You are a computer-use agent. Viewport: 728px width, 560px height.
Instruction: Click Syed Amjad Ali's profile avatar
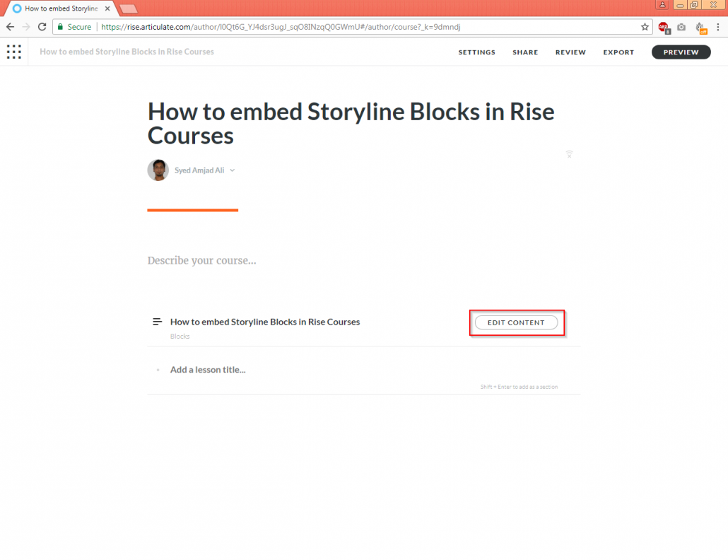point(158,170)
